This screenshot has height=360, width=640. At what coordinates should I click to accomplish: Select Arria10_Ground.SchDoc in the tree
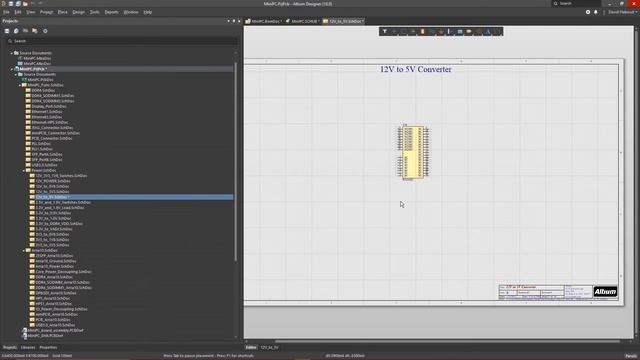pos(56,261)
